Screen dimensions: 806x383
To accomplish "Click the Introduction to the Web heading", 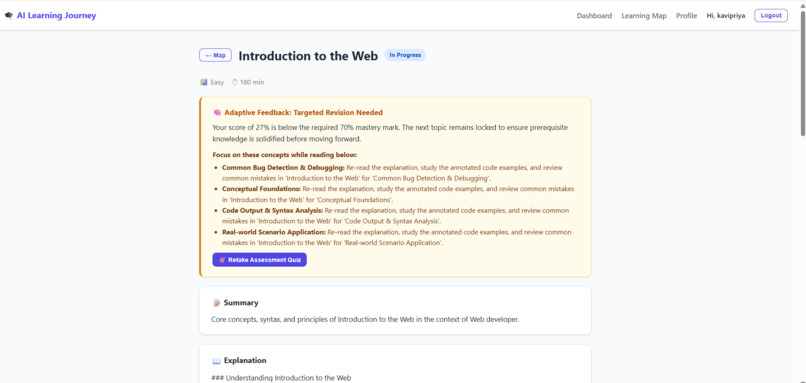I will (308, 56).
